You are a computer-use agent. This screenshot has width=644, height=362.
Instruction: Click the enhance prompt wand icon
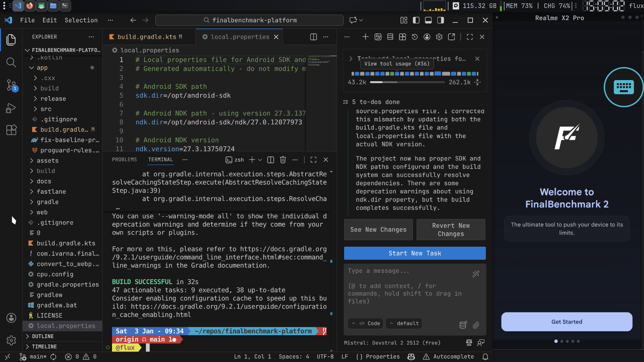pos(476,274)
